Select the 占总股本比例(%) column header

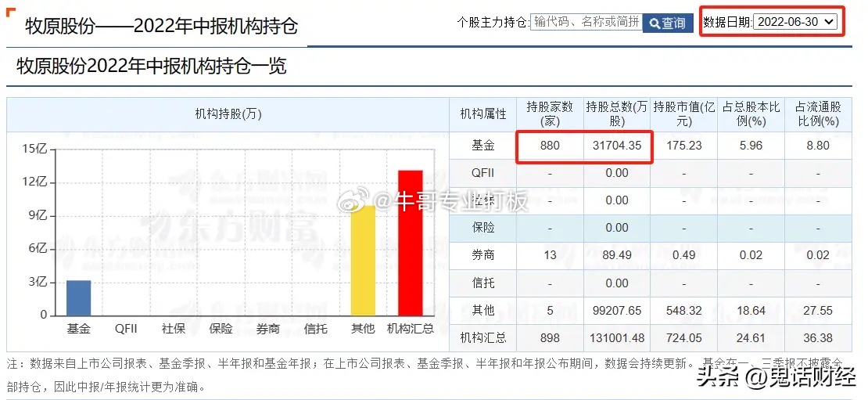click(751, 114)
